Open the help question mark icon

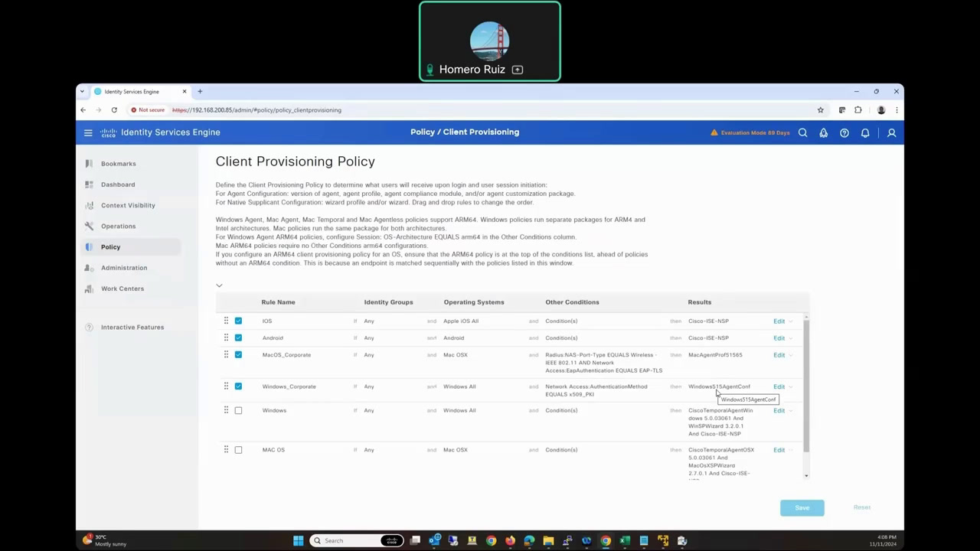click(x=844, y=132)
